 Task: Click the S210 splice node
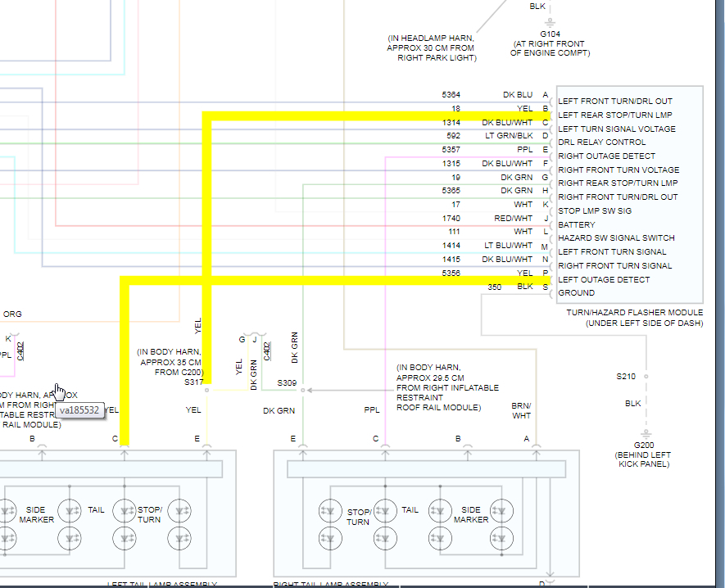(x=646, y=376)
